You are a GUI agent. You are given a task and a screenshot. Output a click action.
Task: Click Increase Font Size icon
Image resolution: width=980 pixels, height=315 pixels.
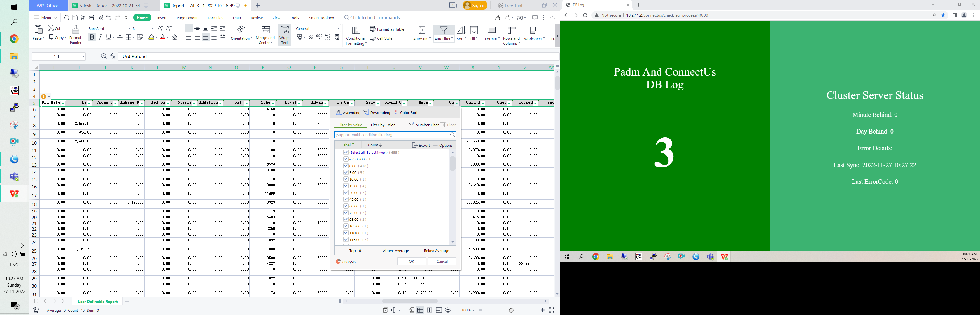pos(160,28)
